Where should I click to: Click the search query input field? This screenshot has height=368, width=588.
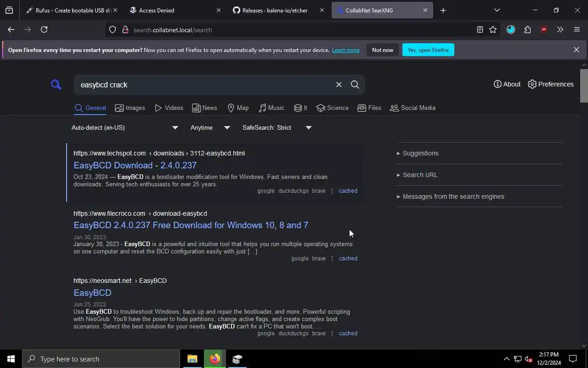coord(204,85)
